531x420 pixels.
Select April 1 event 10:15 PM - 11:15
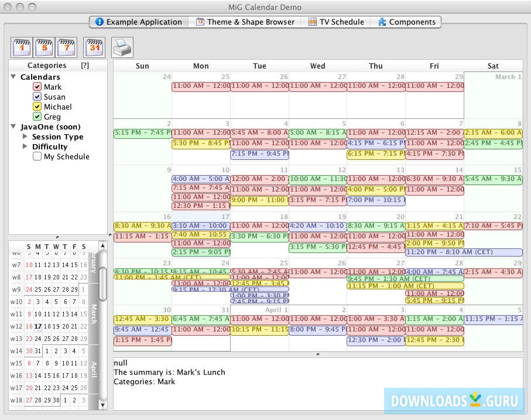(260, 330)
